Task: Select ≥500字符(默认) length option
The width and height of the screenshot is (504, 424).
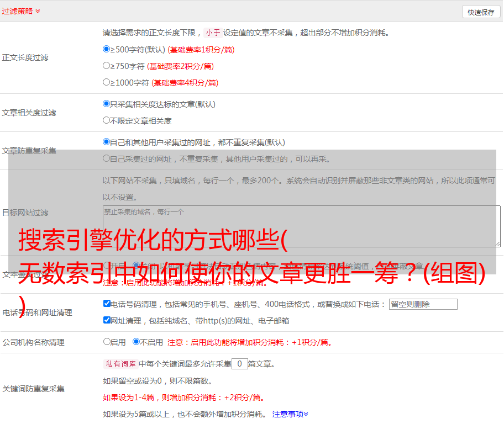Action: click(x=107, y=49)
